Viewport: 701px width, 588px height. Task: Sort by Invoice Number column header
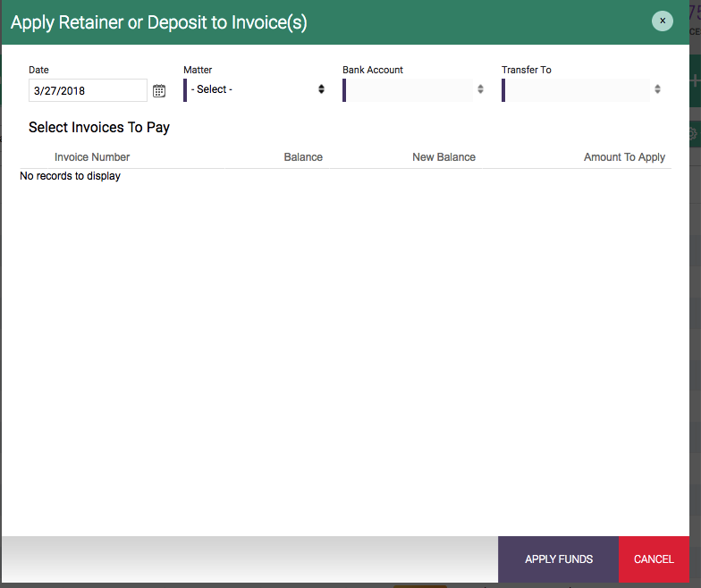coord(92,157)
